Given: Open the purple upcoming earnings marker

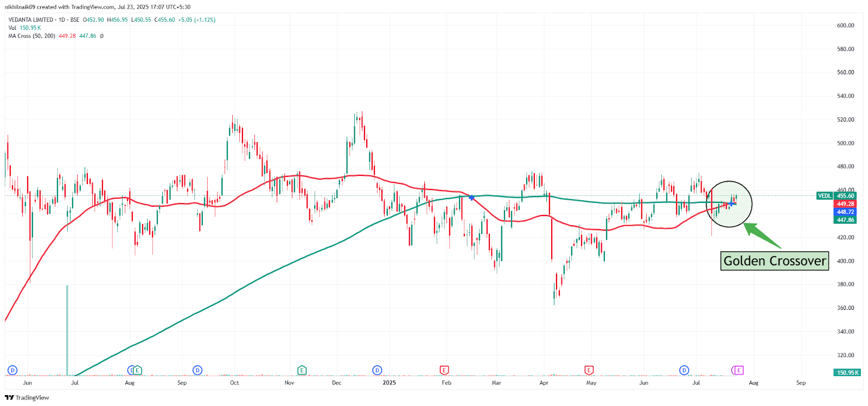Looking at the screenshot, I should tap(738, 370).
